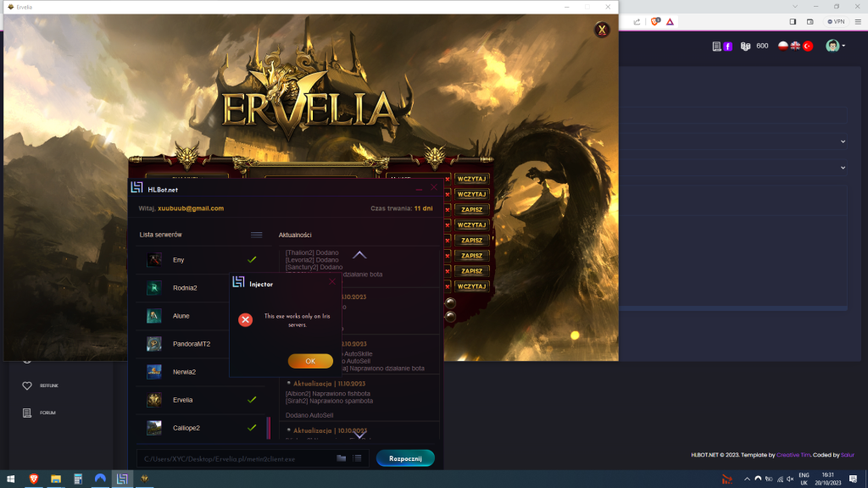Toggle the Ervelia server checkmark
Image resolution: width=868 pixels, height=488 pixels.
point(252,399)
